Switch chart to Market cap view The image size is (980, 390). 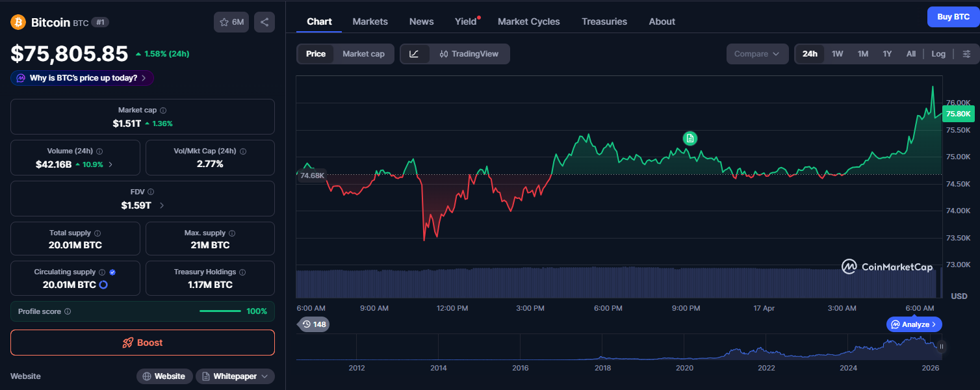(x=364, y=54)
